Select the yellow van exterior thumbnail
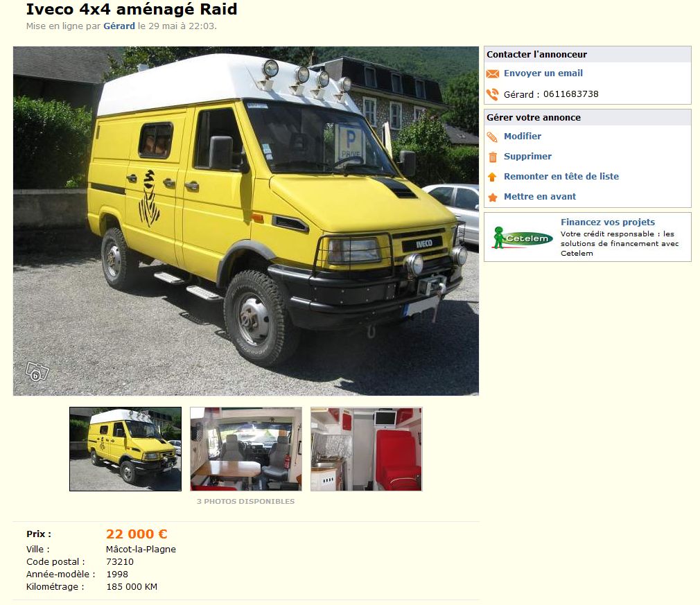The image size is (700, 605). tap(125, 449)
